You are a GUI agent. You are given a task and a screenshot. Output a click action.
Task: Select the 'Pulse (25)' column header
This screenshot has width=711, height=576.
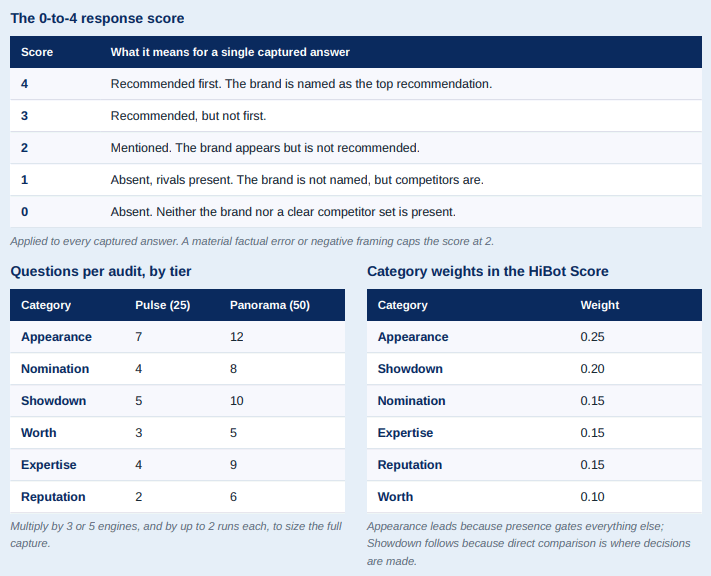(162, 305)
